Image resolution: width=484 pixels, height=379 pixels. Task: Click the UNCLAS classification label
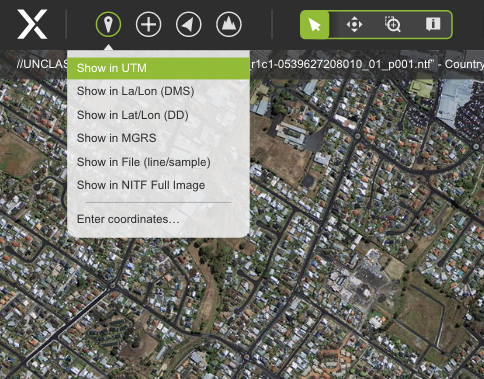click(42, 64)
